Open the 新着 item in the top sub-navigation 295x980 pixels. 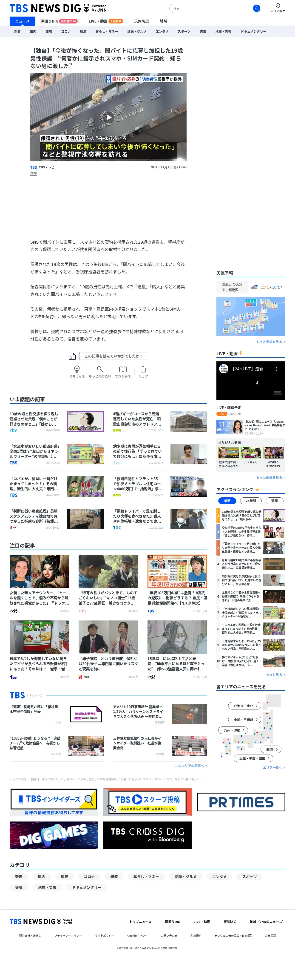coord(17,32)
